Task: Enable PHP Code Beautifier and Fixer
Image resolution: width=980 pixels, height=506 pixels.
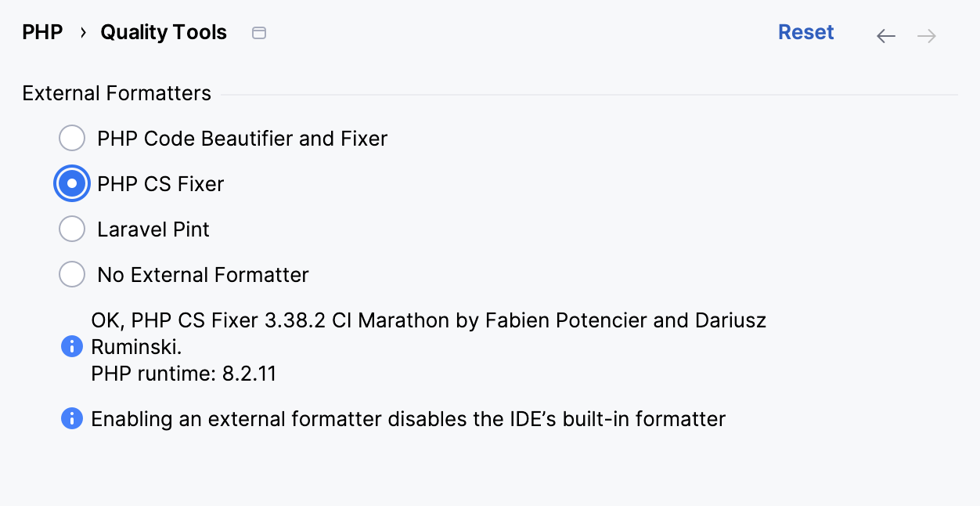Action: pyautogui.click(x=71, y=138)
